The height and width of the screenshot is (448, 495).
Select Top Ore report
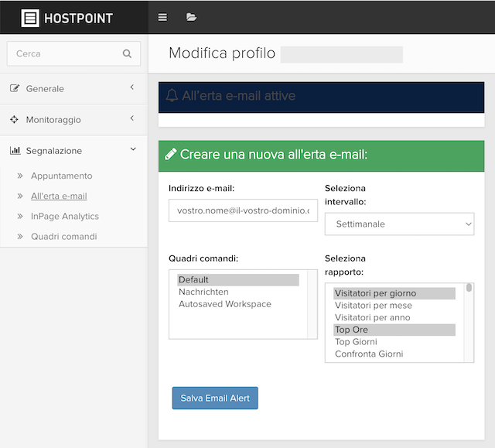click(x=394, y=330)
